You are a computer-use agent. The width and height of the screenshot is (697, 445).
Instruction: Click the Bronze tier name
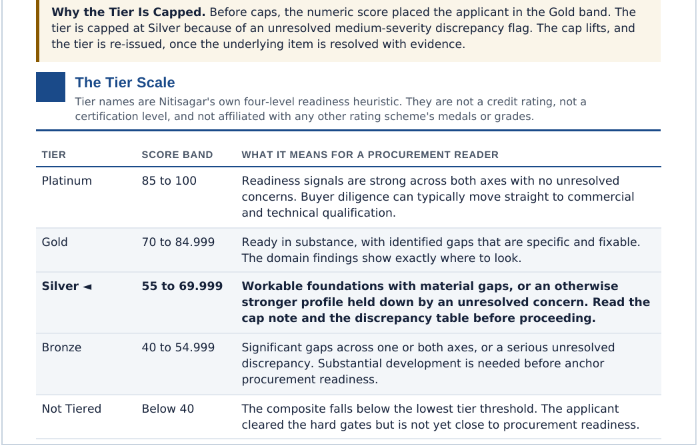[61, 347]
